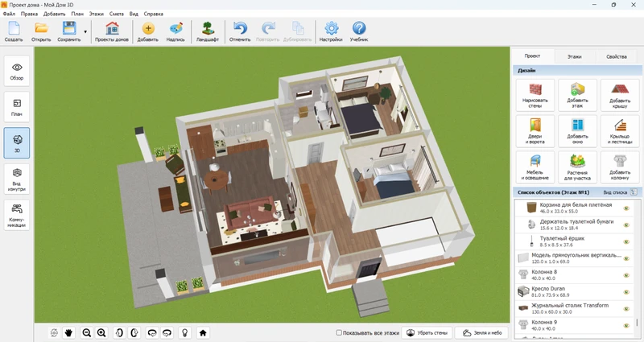Switch to the Свойства tab
Screen dimensions: 644x342
pyautogui.click(x=616, y=57)
